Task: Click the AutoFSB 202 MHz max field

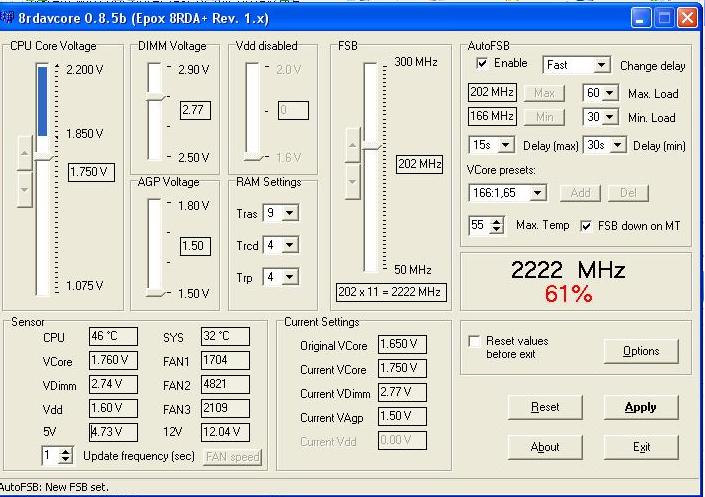Action: [492, 92]
